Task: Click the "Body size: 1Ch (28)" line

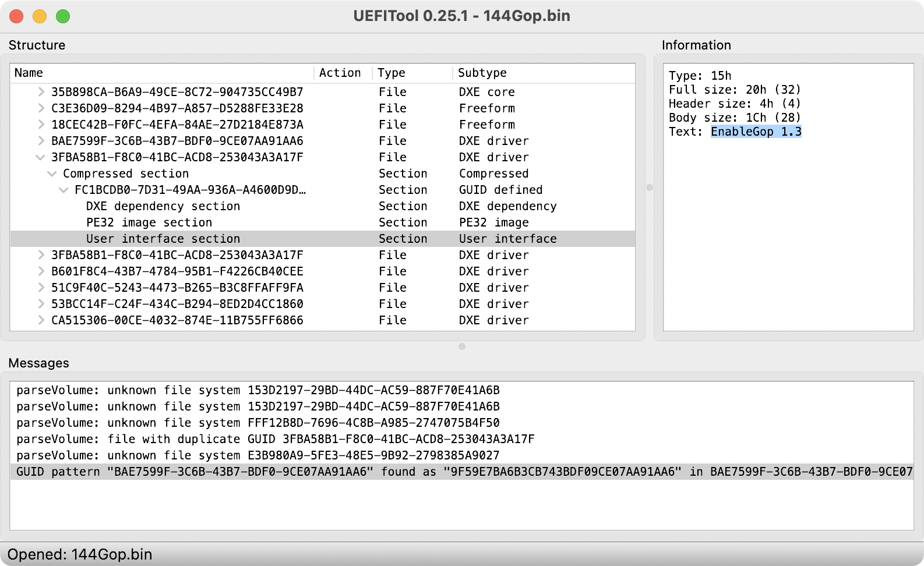Action: click(735, 118)
